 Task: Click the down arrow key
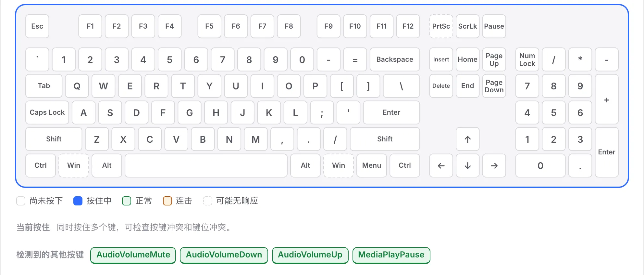(467, 165)
